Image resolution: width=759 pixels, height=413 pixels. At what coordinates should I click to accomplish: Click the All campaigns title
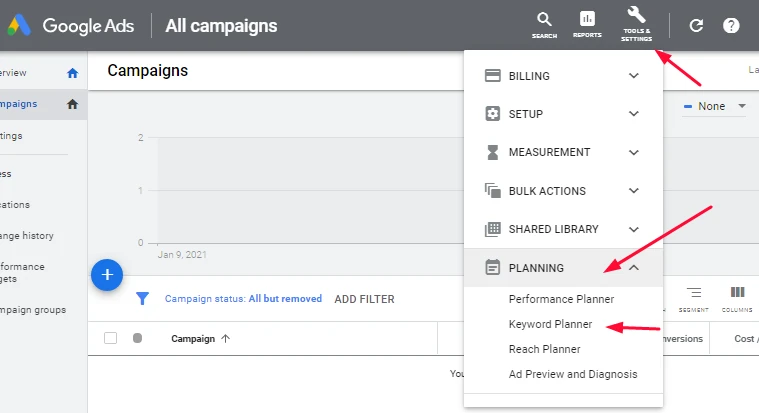click(221, 26)
